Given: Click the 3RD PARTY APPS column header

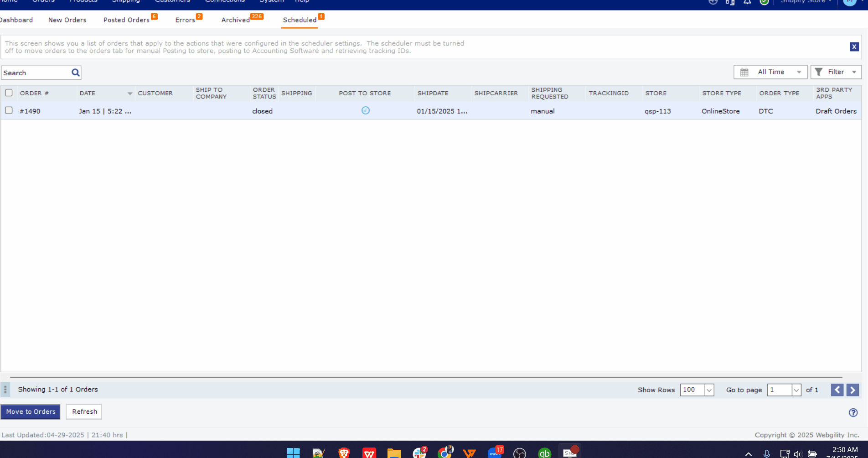Looking at the screenshot, I should (x=834, y=93).
